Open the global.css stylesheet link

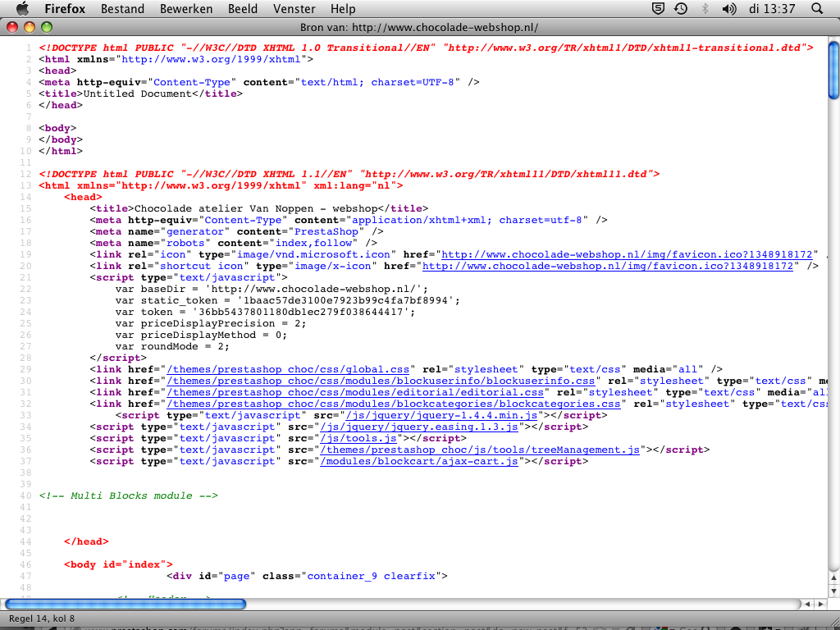coord(288,370)
